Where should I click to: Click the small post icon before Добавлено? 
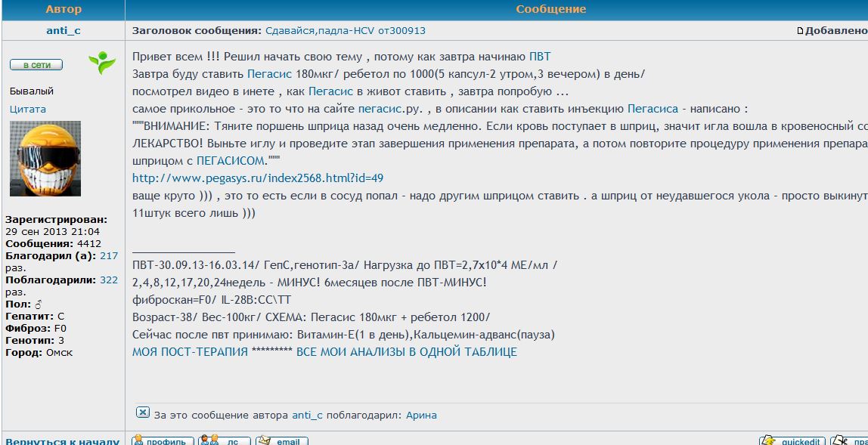800,31
